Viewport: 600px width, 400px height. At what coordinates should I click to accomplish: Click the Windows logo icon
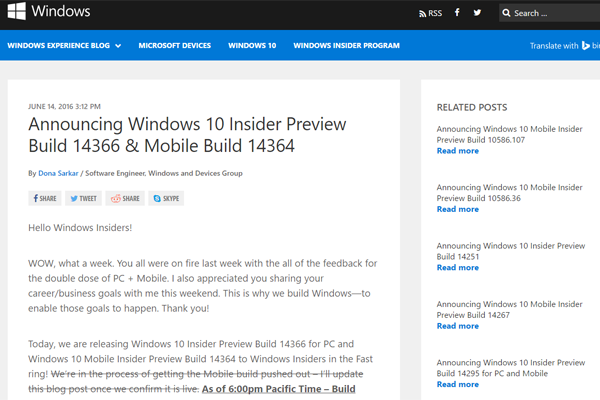17,11
